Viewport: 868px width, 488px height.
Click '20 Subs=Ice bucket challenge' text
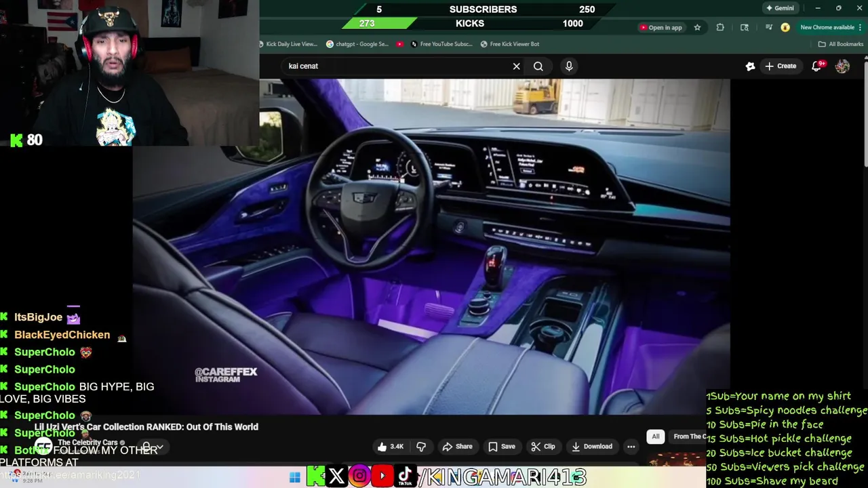pyautogui.click(x=779, y=453)
